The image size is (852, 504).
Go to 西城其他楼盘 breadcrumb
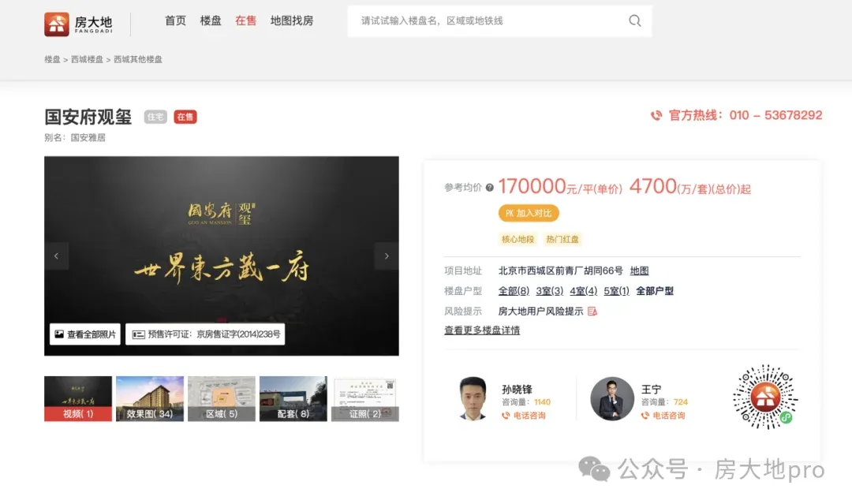138,59
